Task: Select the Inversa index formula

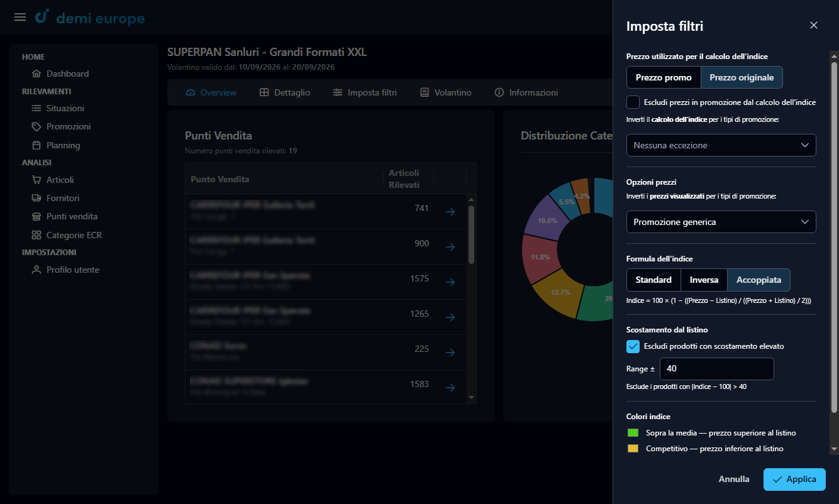Action: click(704, 280)
